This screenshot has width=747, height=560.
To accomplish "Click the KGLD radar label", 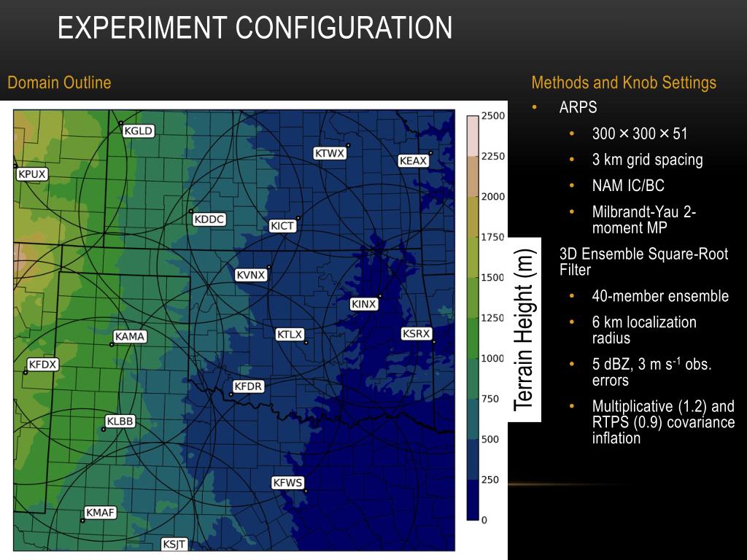I will pos(138,131).
